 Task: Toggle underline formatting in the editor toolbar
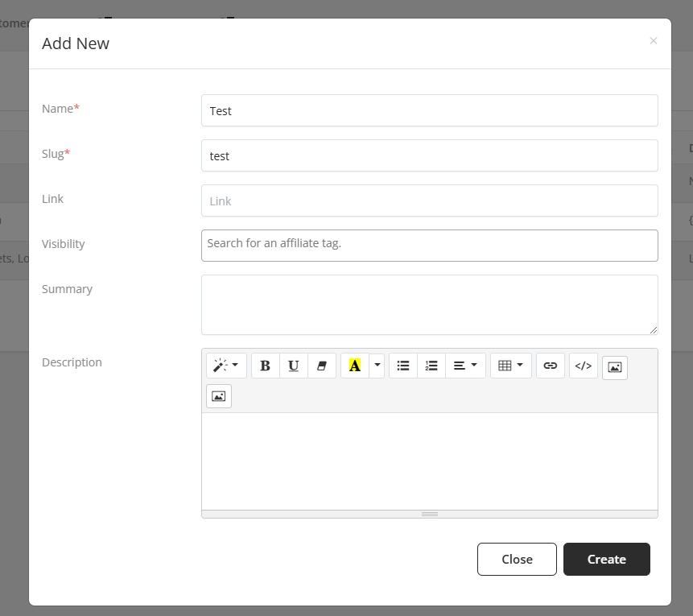(293, 366)
